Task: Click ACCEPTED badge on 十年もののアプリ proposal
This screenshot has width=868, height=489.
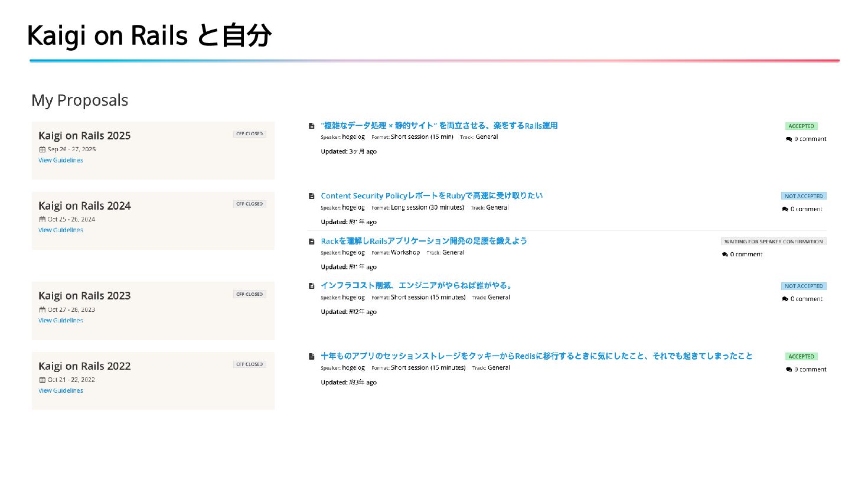Action: [x=801, y=357]
